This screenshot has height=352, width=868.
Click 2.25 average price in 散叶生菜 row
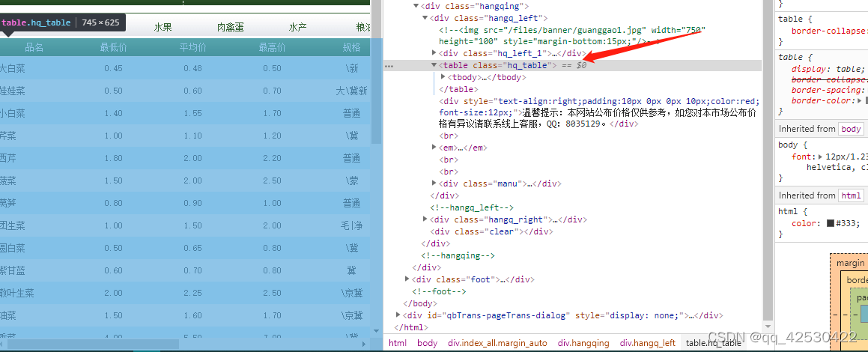pos(192,294)
